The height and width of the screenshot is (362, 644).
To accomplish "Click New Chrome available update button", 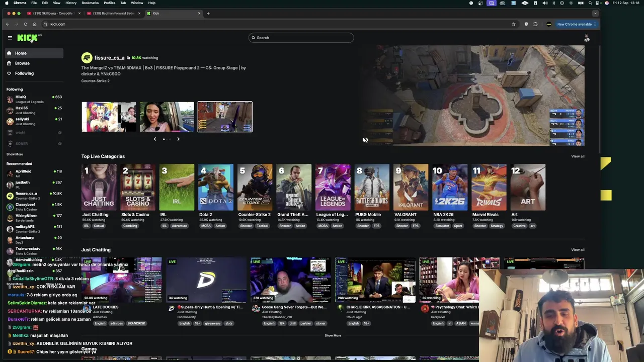I will 576,24.
